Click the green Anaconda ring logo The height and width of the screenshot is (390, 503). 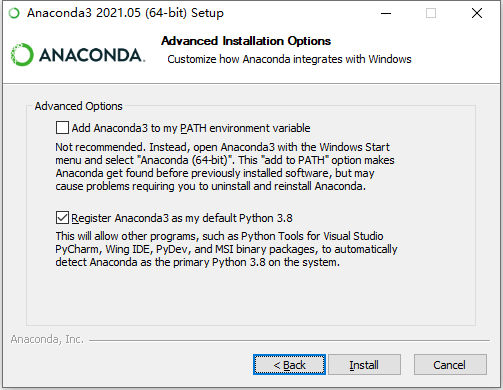[22, 55]
